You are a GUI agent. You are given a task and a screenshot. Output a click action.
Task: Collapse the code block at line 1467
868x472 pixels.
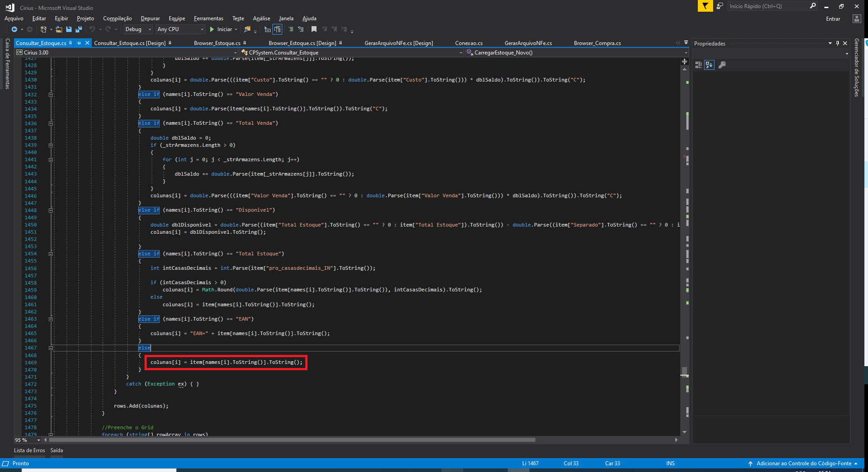point(50,348)
